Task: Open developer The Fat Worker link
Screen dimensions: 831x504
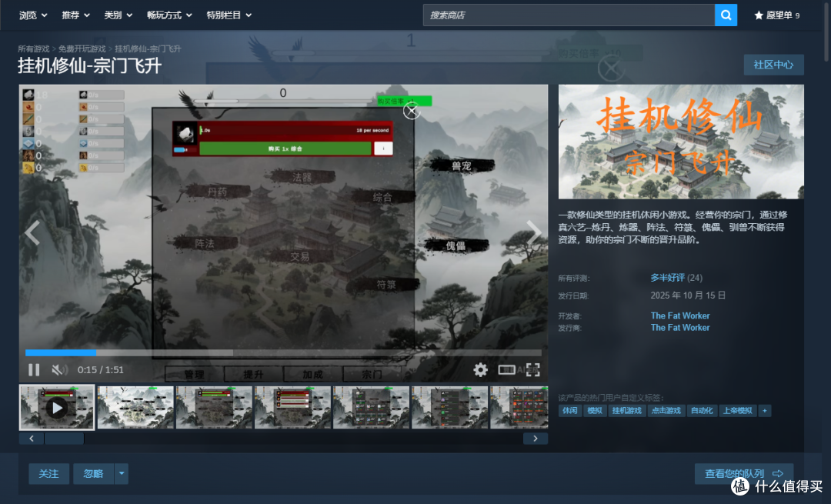Action: tap(680, 315)
